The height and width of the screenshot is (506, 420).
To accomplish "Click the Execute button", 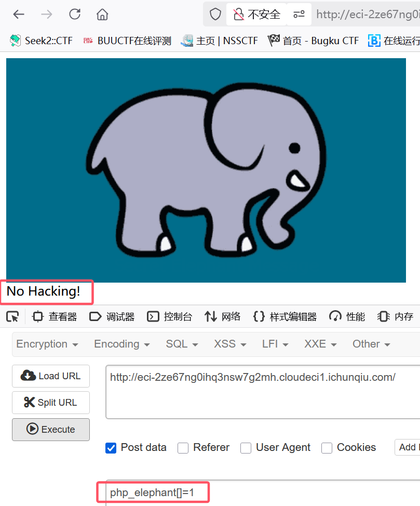I will [x=51, y=430].
